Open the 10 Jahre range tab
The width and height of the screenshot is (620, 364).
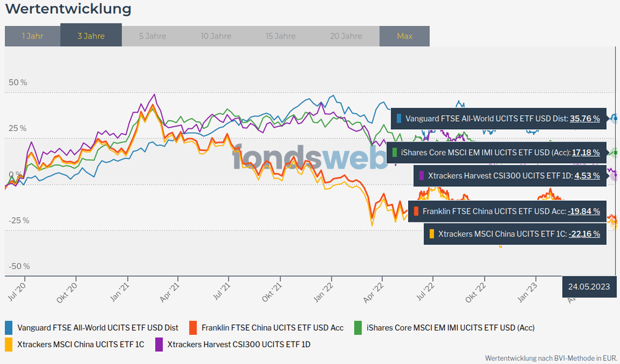coord(216,36)
